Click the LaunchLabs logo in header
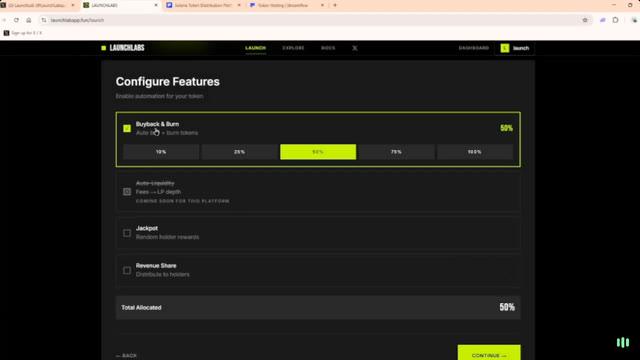This screenshot has width=640, height=360. click(x=123, y=48)
